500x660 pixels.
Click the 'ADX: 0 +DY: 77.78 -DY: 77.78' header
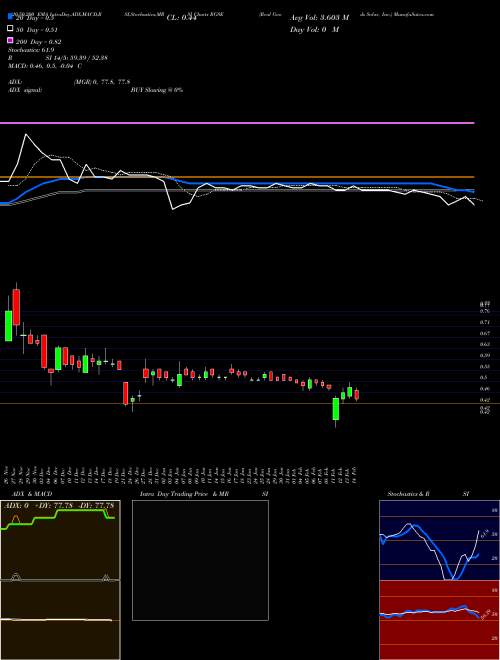tap(59, 506)
